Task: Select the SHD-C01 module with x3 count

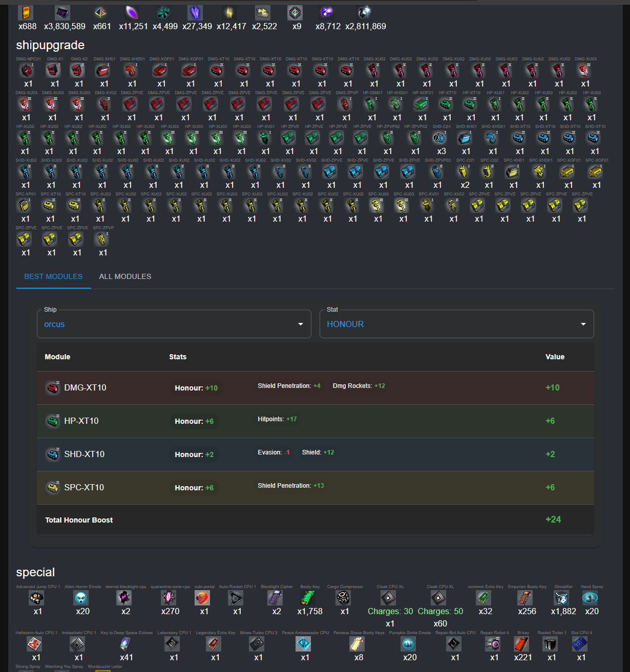Action: coord(439,137)
